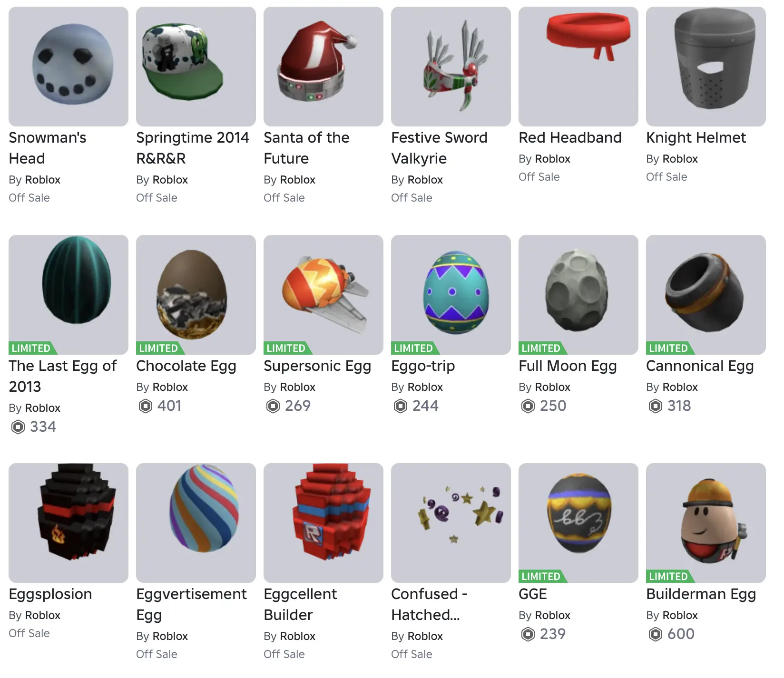Click the Robux icon next to 334
Screen dimensions: 784x678
click(x=18, y=427)
